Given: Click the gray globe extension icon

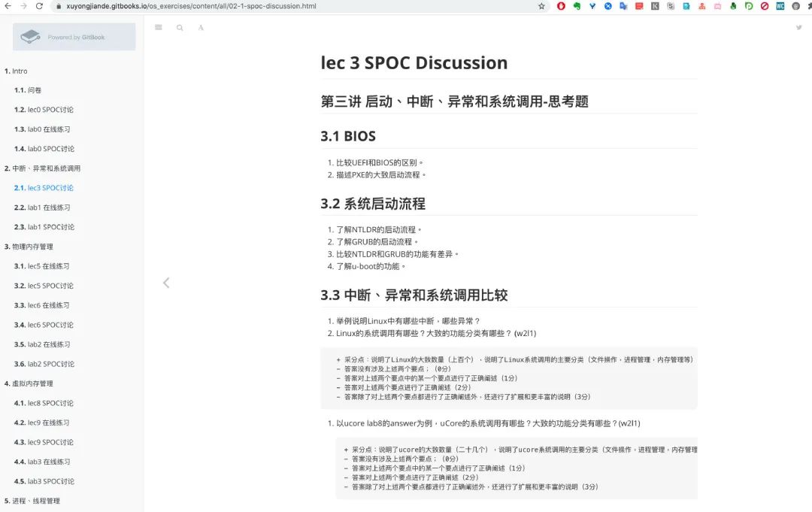Looking at the screenshot, I should pos(796,6).
